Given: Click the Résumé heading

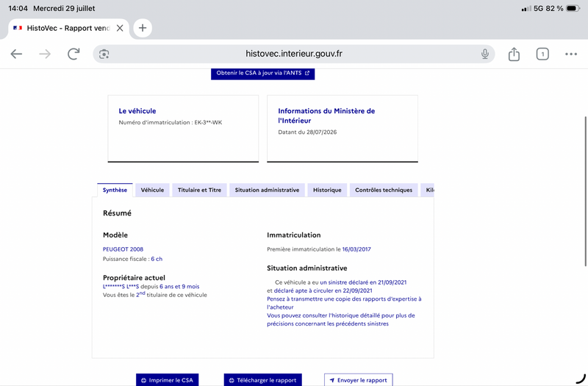Looking at the screenshot, I should coord(117,213).
